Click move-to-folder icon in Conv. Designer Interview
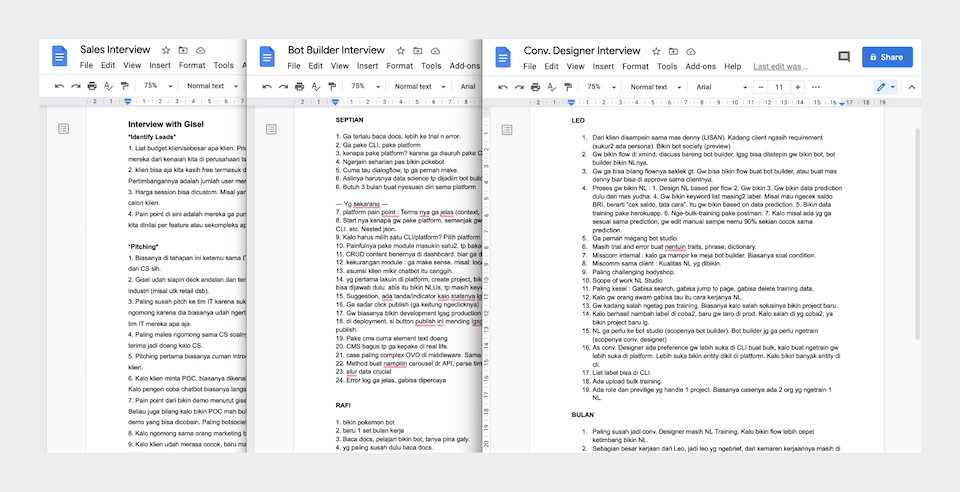The width and height of the screenshot is (960, 492). pos(673,51)
